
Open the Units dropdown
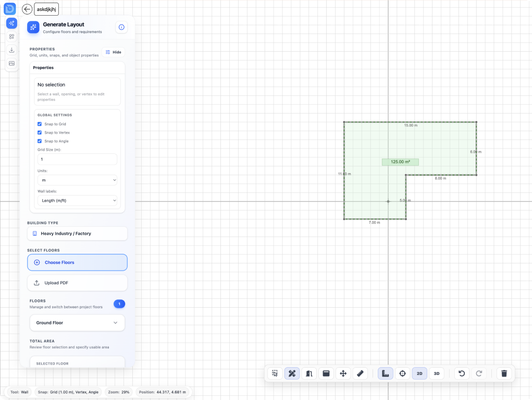77,180
